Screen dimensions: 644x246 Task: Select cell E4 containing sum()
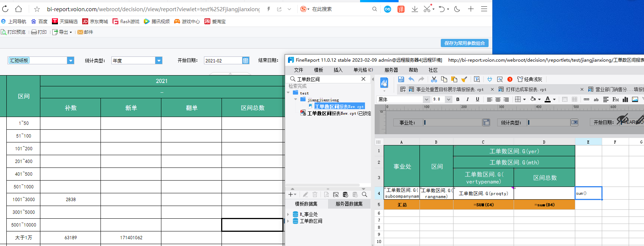[588, 193]
